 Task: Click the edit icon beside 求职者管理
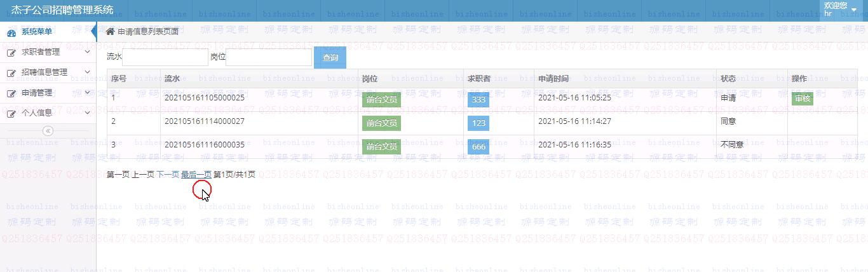coord(11,53)
